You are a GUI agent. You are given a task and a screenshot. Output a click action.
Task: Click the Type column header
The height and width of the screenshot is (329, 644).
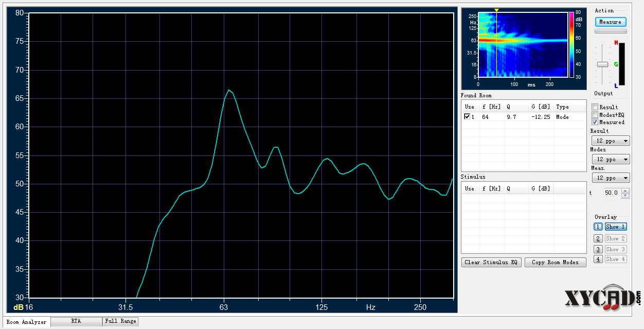(x=563, y=107)
